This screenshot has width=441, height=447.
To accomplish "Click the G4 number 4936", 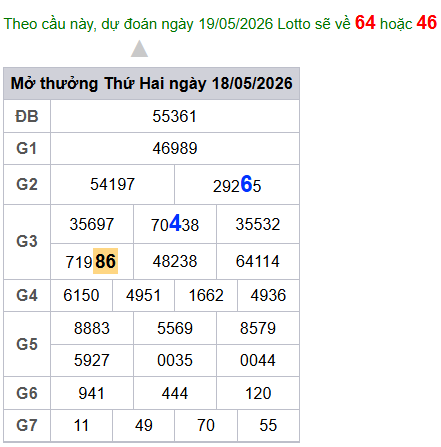I will [268, 295].
